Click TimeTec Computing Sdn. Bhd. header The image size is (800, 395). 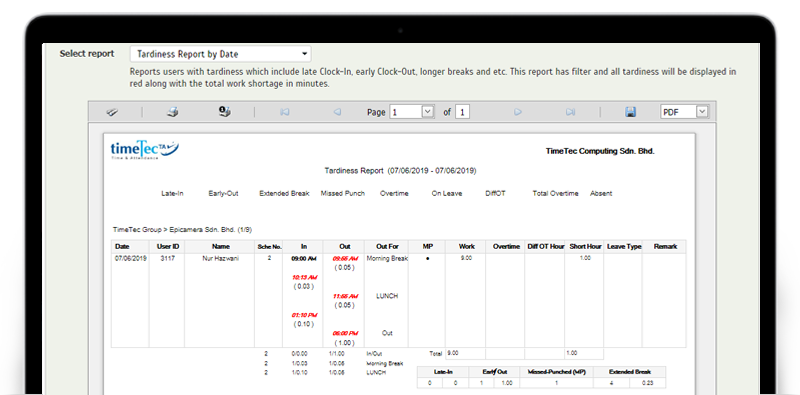[x=600, y=151]
